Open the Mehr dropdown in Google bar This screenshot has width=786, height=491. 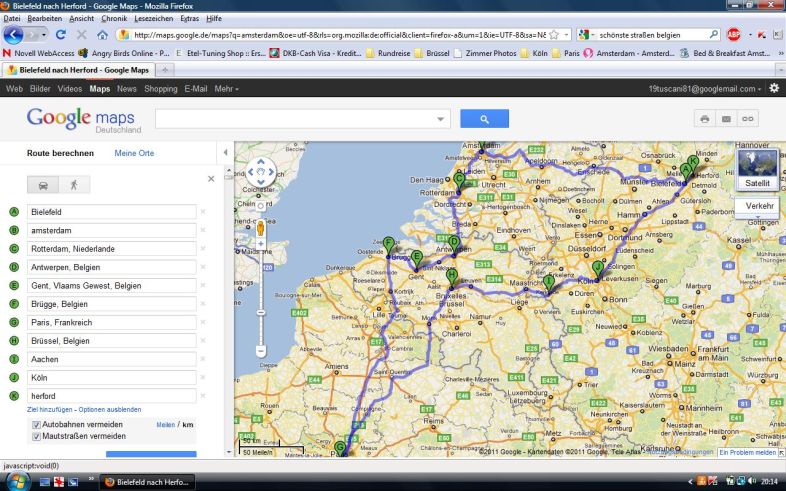(x=226, y=89)
